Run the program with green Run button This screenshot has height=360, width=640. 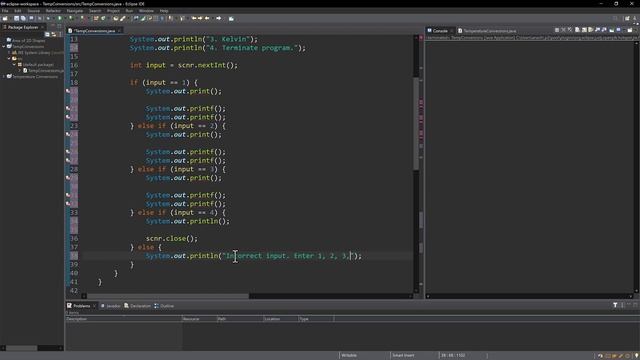coord(60,18)
